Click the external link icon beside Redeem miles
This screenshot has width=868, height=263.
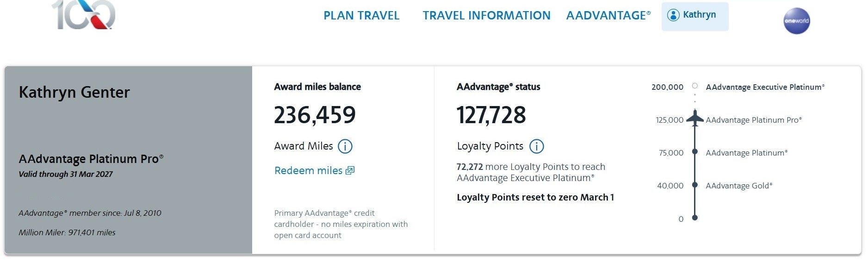[x=350, y=170]
